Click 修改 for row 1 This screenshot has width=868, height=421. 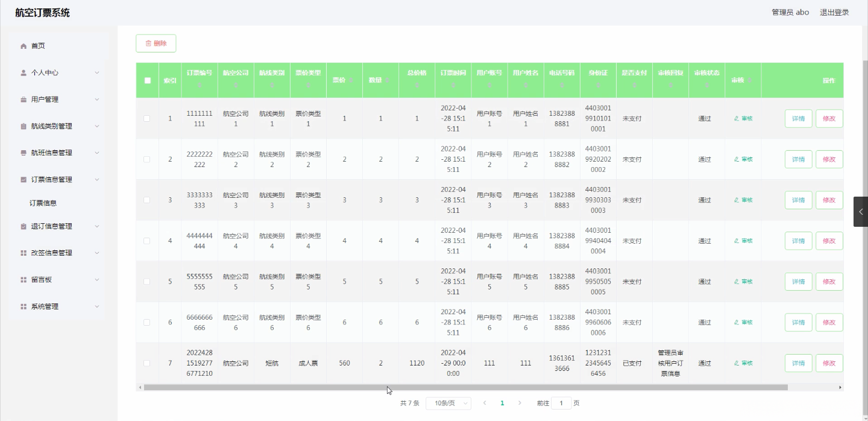click(x=829, y=119)
